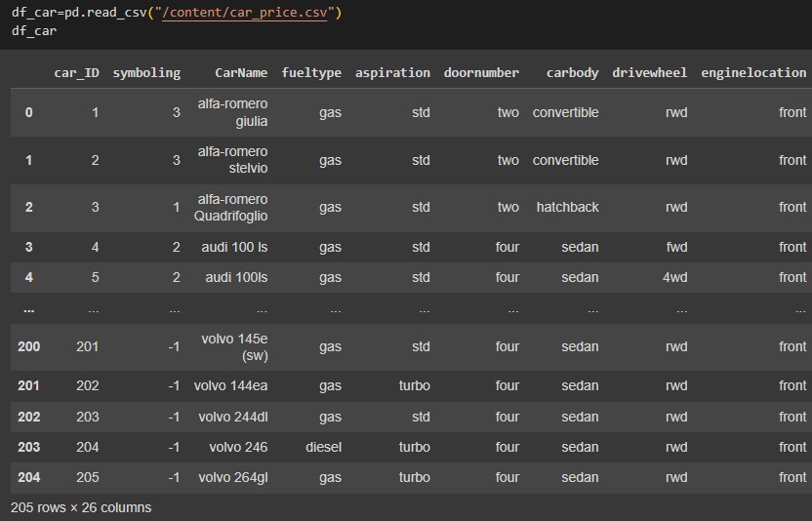
Task: Select the symboling column header
Action: click(x=146, y=73)
